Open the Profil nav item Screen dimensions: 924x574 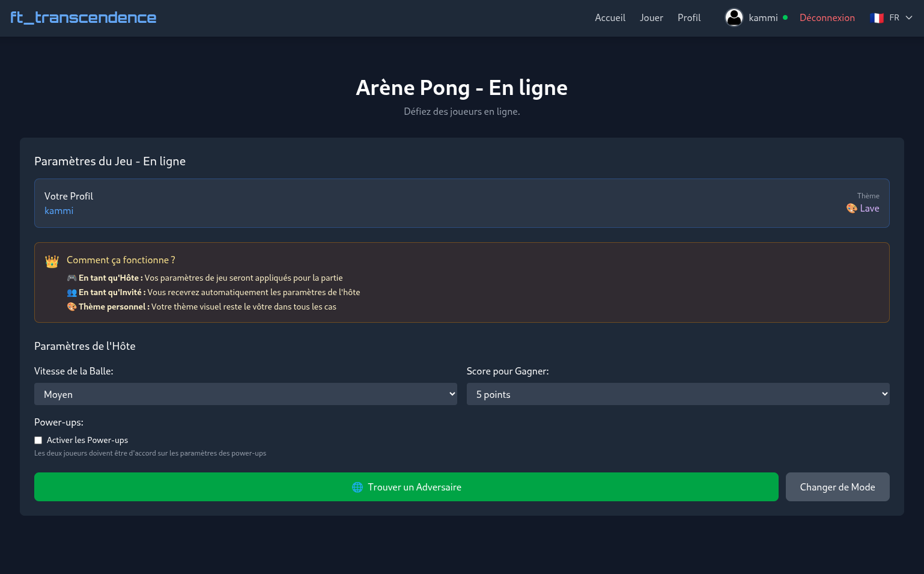click(689, 18)
